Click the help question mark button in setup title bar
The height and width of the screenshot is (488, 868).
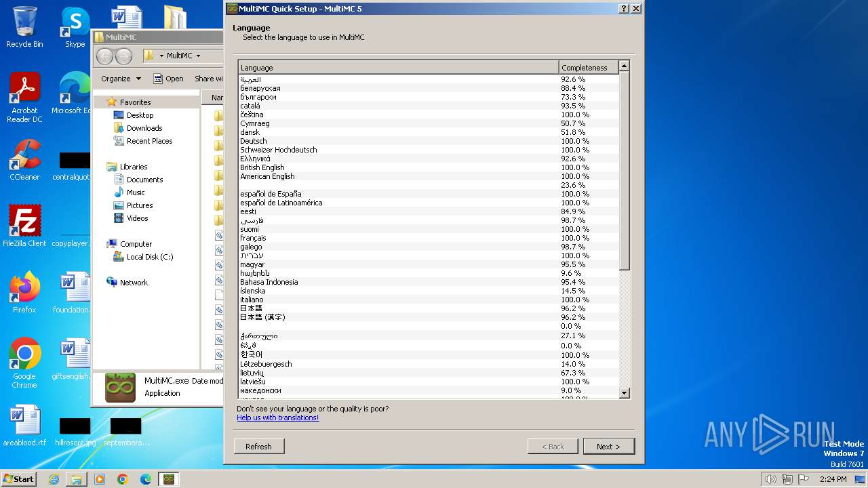click(624, 9)
